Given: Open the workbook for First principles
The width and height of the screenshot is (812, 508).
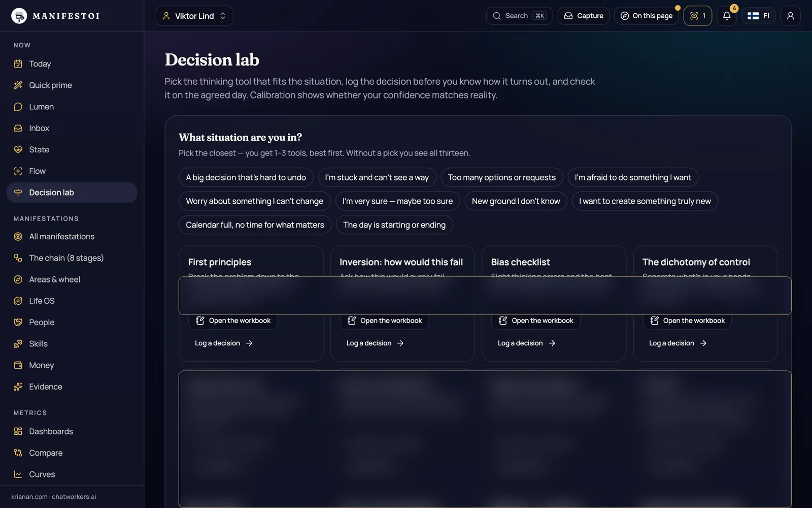Looking at the screenshot, I should pos(233,321).
